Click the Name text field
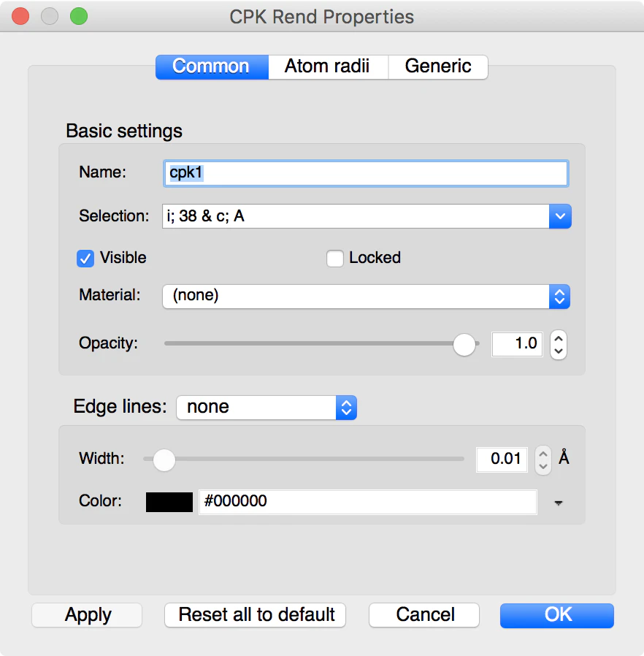The height and width of the screenshot is (656, 644). [x=366, y=173]
